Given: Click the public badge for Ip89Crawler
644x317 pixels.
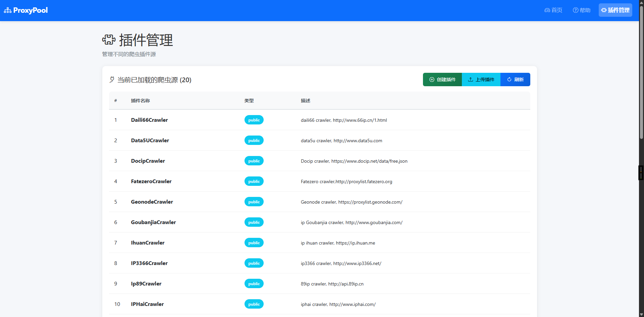Looking at the screenshot, I should tap(254, 284).
